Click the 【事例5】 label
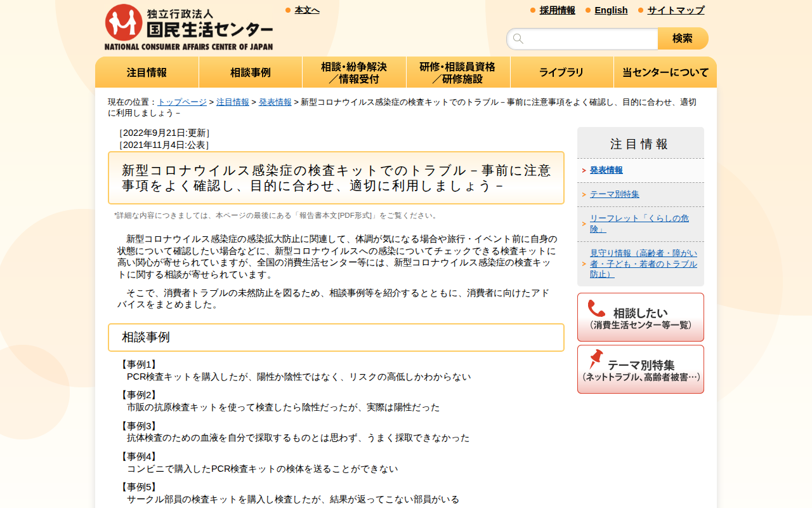The image size is (812, 508). coord(138,487)
